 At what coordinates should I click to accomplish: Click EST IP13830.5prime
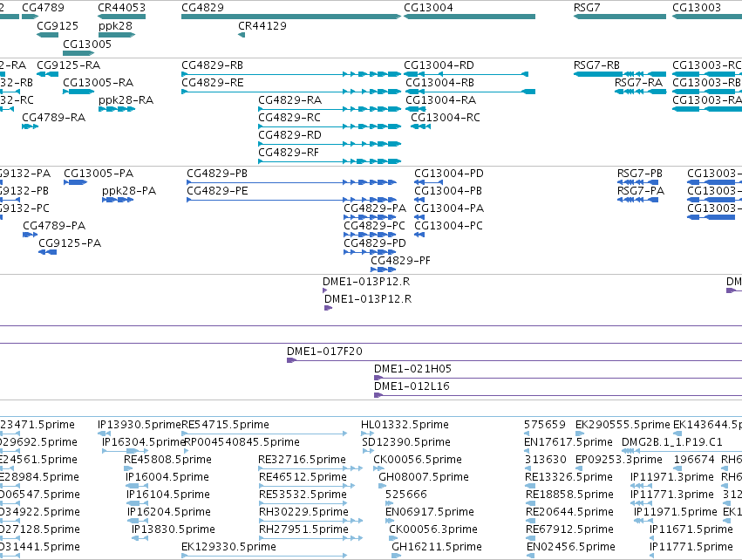click(174, 530)
